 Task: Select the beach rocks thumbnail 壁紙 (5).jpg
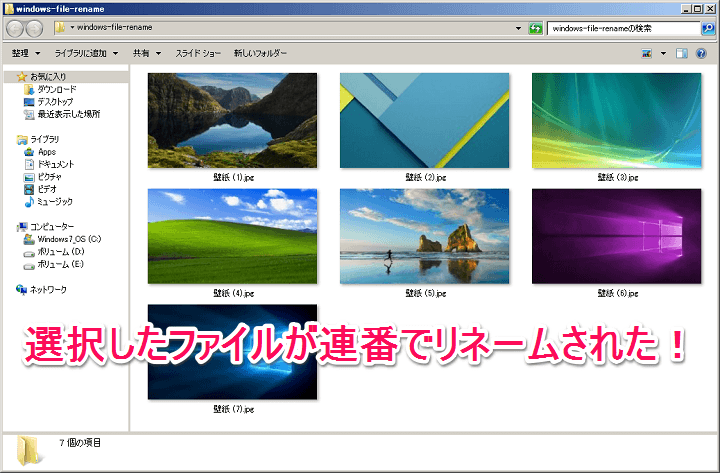(x=424, y=236)
